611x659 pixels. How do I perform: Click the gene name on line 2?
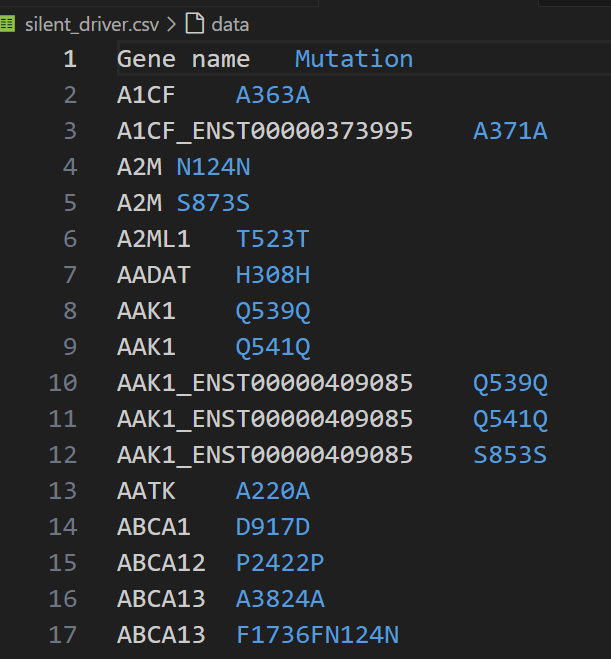146,95
